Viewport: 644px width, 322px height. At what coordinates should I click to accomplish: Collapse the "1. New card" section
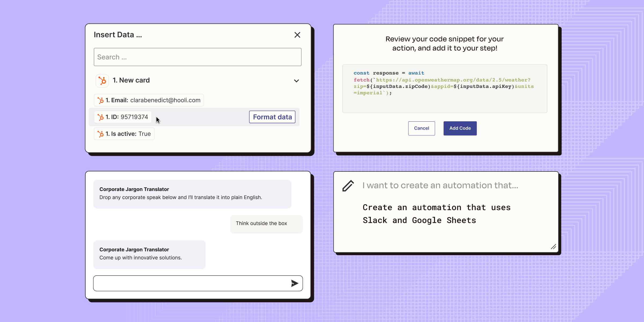point(296,81)
